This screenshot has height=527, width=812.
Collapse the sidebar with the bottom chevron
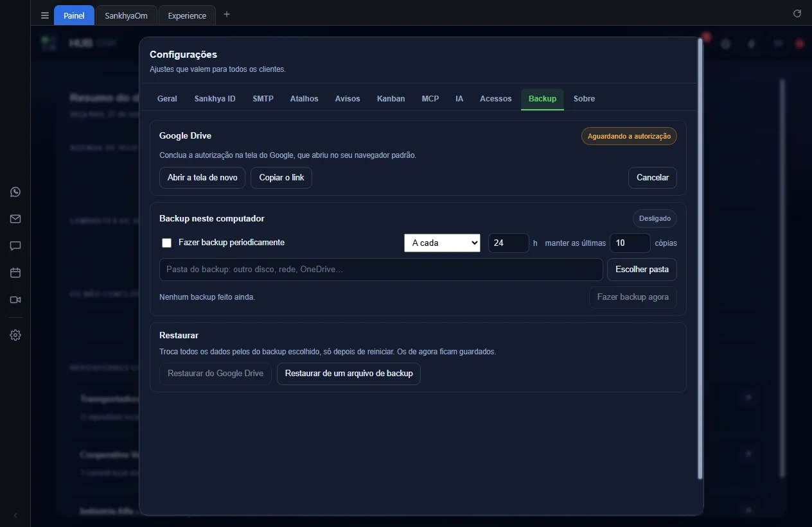[x=15, y=515]
